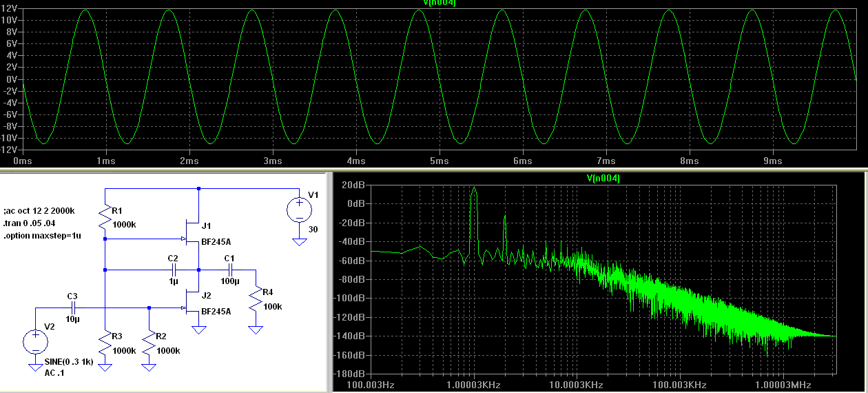Click the '10µ' value of C3
Image resolution: width=868 pixels, height=393 pixels.
[x=74, y=319]
